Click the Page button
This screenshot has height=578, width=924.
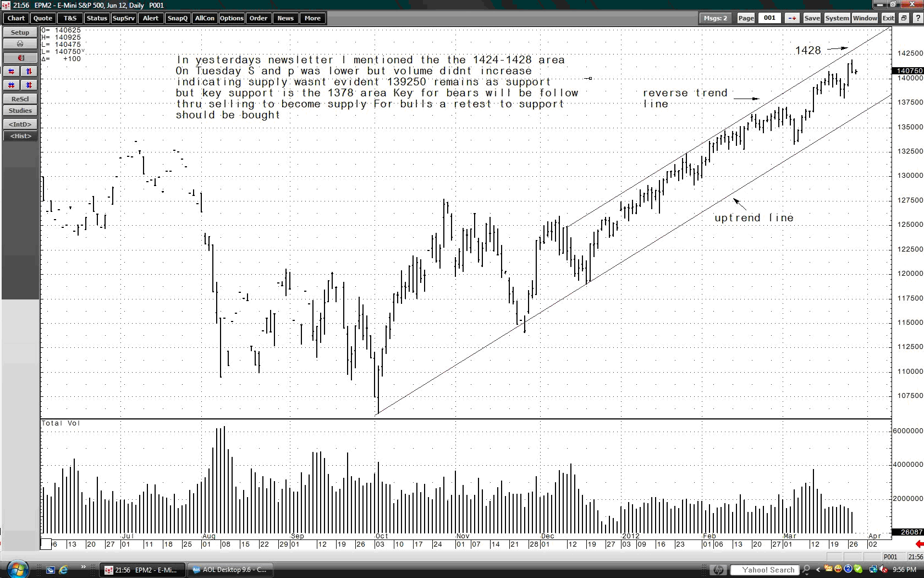tap(746, 18)
